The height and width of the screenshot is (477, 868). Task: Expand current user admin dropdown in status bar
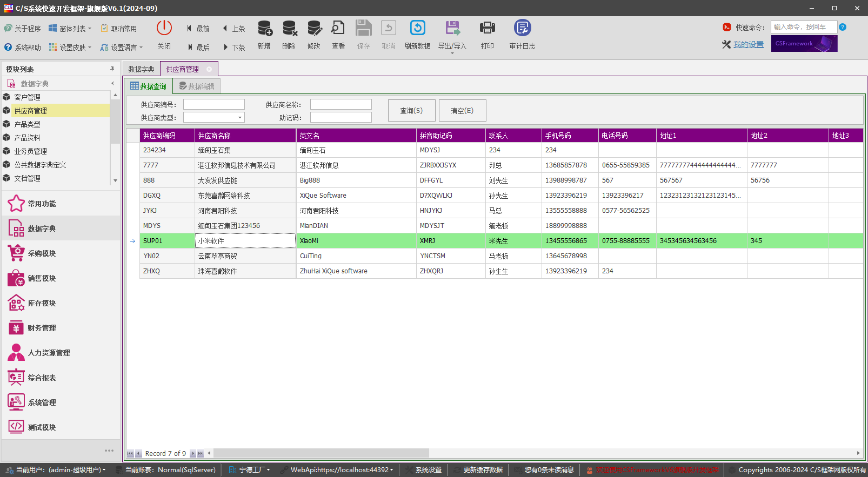coord(104,470)
